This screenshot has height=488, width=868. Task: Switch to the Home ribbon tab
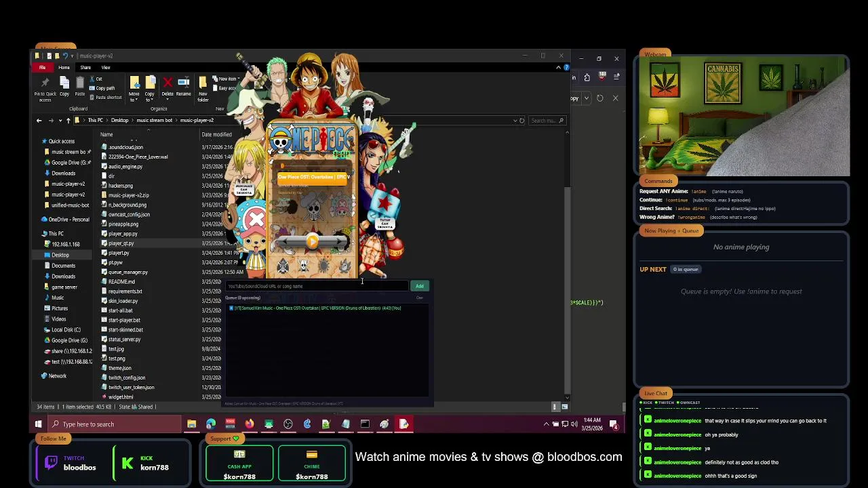click(x=64, y=67)
